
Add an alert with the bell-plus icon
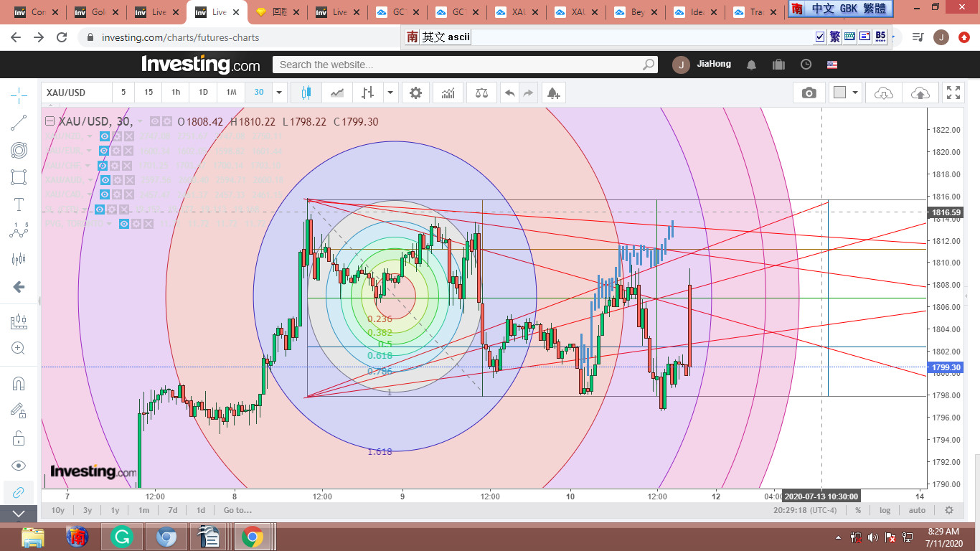tap(552, 93)
